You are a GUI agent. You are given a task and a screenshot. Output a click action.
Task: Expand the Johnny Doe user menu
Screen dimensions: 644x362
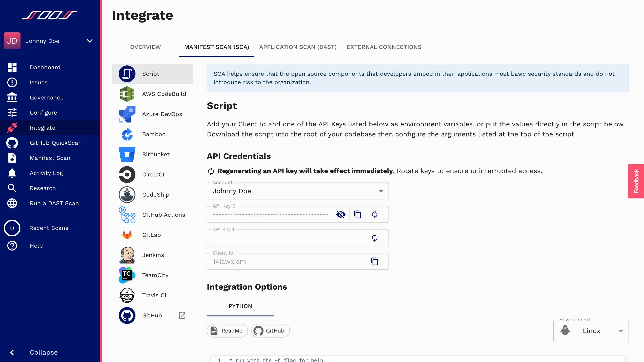90,41
